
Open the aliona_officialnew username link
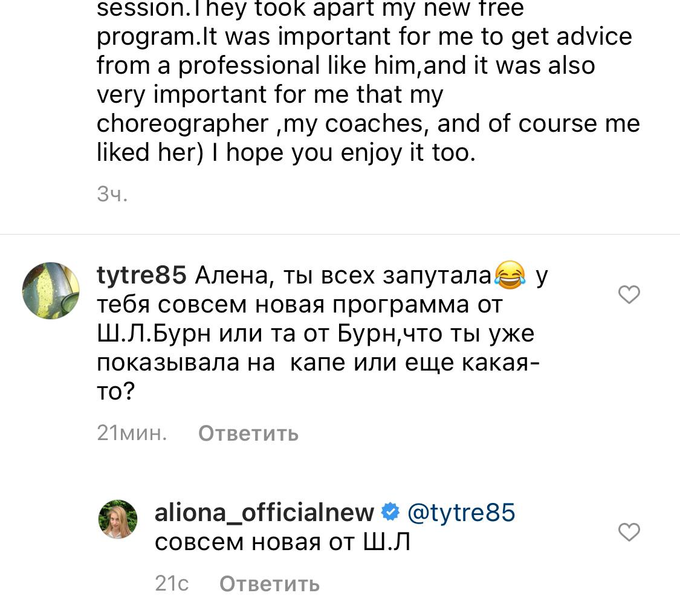[264, 513]
